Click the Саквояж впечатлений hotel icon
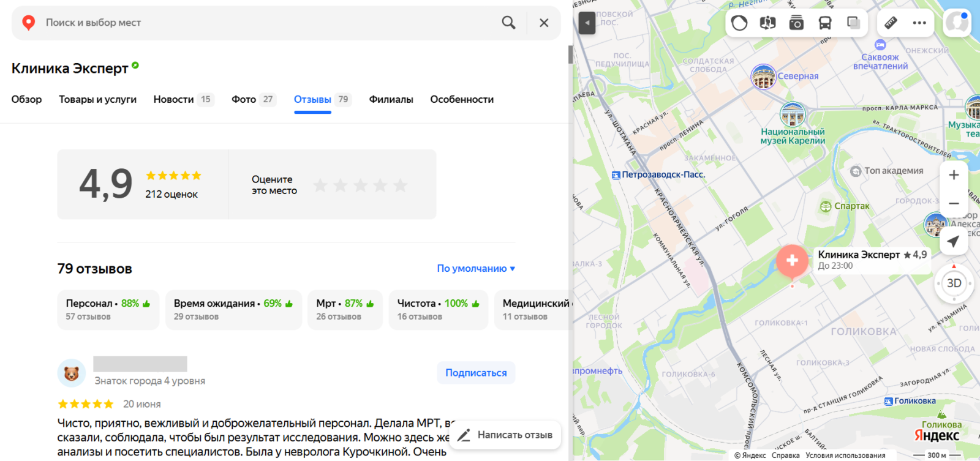The height and width of the screenshot is (461, 980). (880, 45)
